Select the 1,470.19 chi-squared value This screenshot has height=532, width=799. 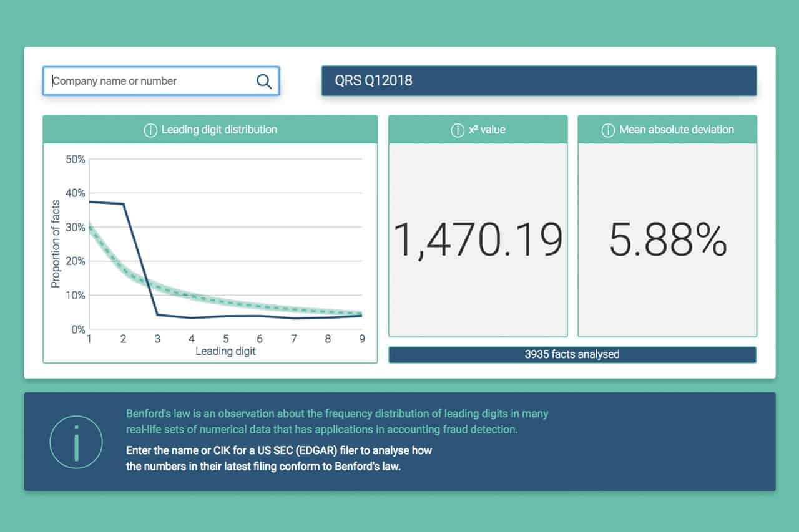coord(478,241)
